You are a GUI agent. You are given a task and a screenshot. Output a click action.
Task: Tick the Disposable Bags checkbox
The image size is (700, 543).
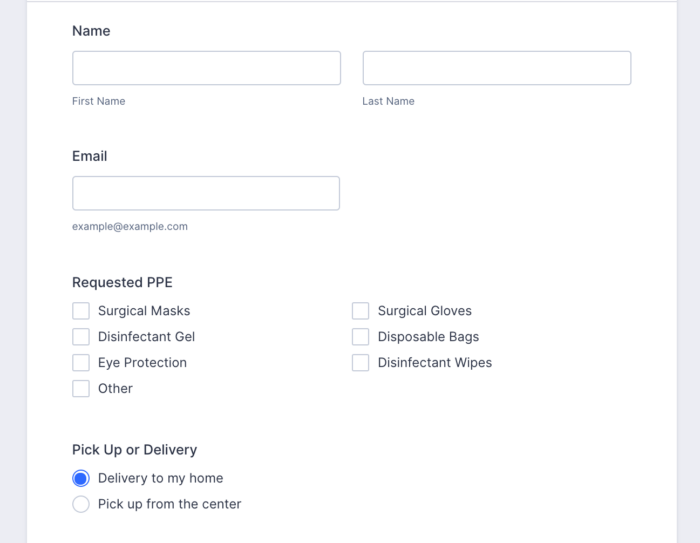point(361,337)
